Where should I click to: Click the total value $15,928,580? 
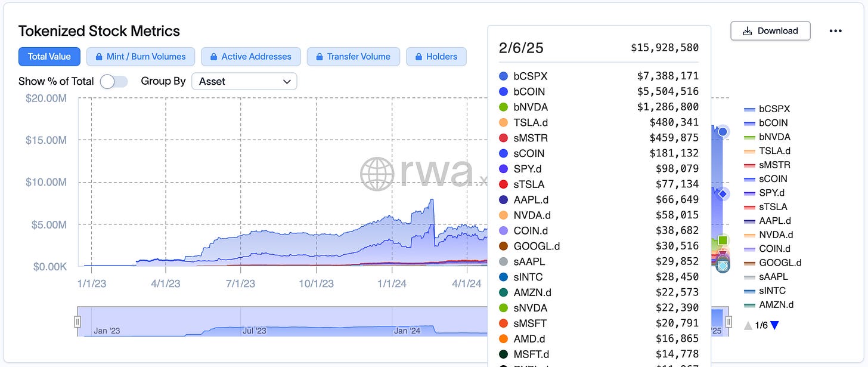[x=665, y=48]
